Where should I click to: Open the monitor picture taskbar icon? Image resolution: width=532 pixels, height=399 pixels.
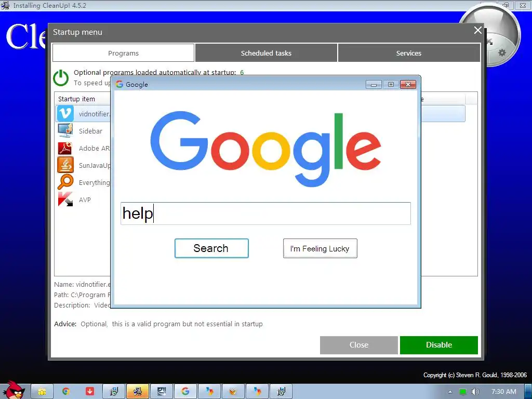click(162, 392)
